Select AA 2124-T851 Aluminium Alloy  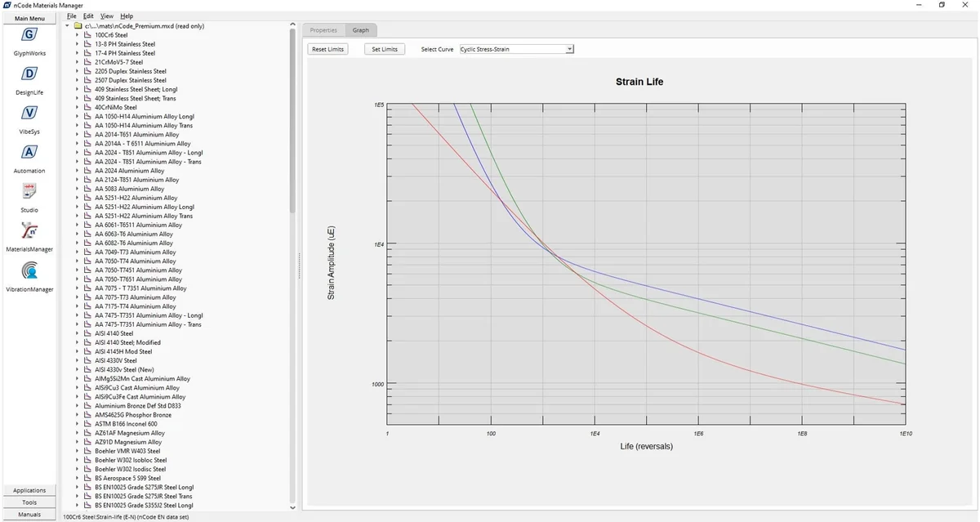click(x=136, y=180)
